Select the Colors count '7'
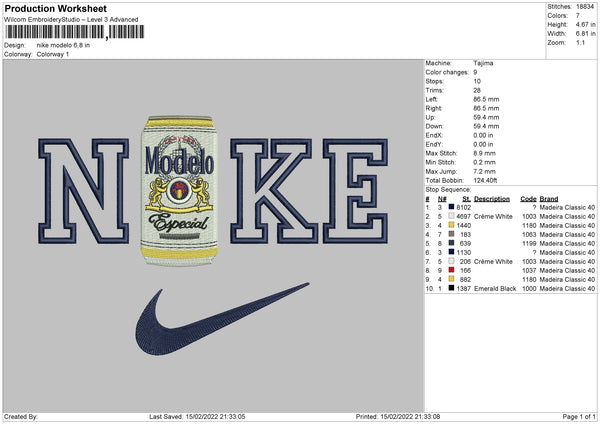Image resolution: width=600 pixels, height=424 pixels. (x=578, y=16)
